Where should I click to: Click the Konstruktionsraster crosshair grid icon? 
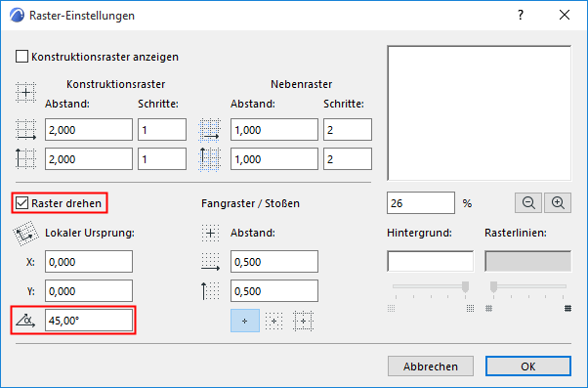[x=25, y=92]
